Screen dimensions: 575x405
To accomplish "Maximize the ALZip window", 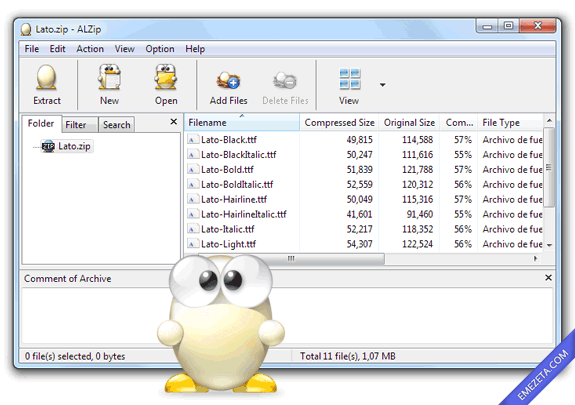I will pos(508,26).
